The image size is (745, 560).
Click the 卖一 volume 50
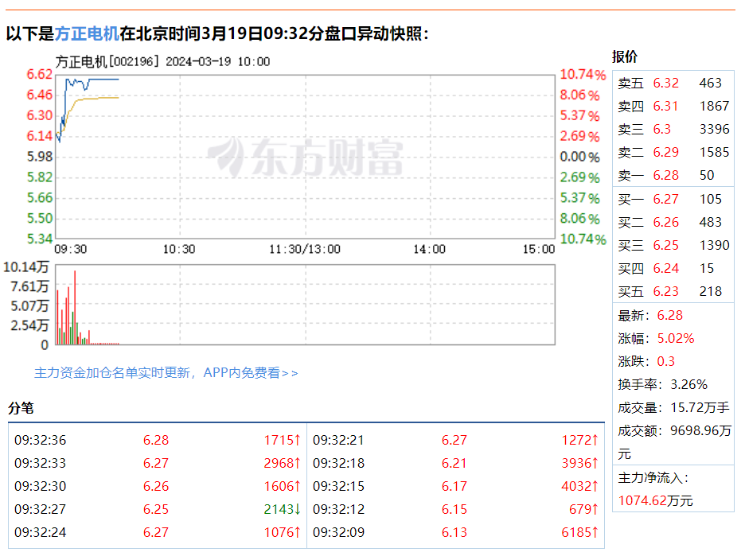(707, 175)
